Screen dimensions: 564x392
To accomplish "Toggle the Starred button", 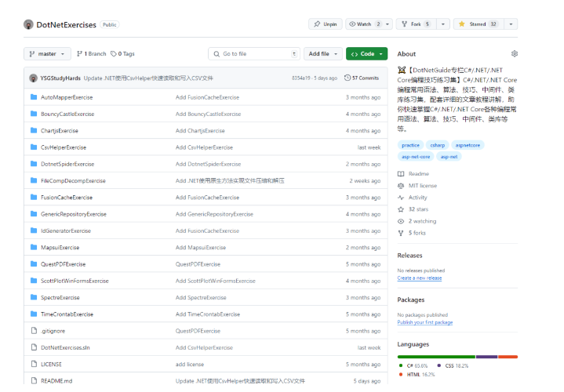I will pos(478,24).
